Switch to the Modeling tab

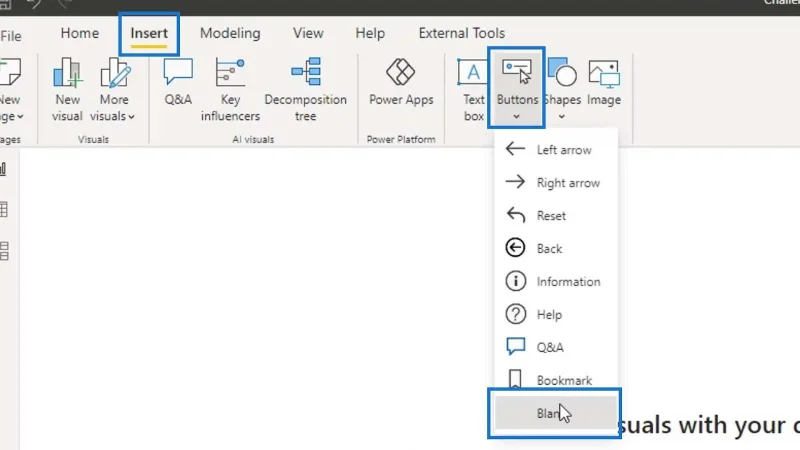[230, 33]
